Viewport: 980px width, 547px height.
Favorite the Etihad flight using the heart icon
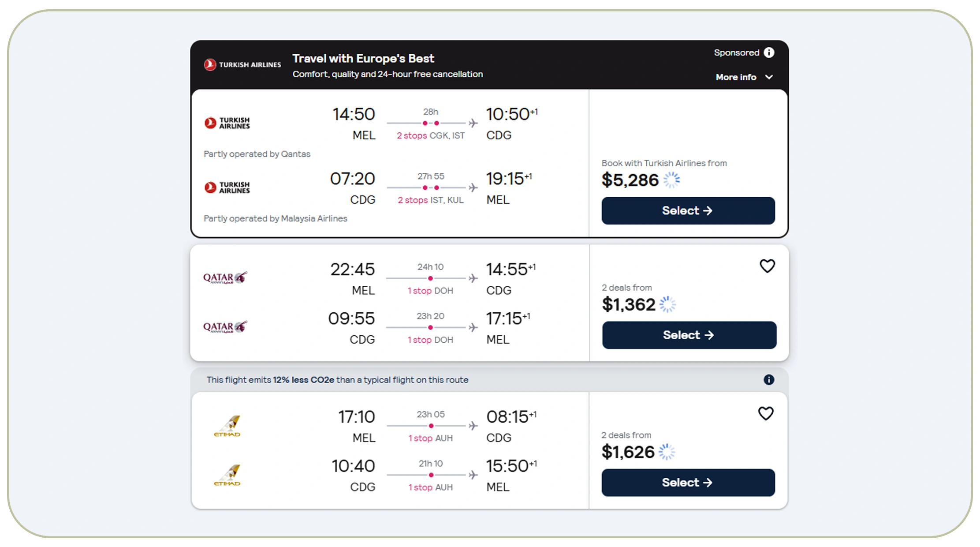pos(767,413)
